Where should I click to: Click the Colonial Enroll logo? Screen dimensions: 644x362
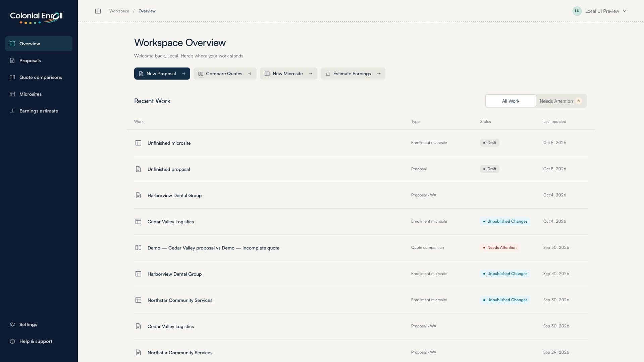click(x=36, y=18)
